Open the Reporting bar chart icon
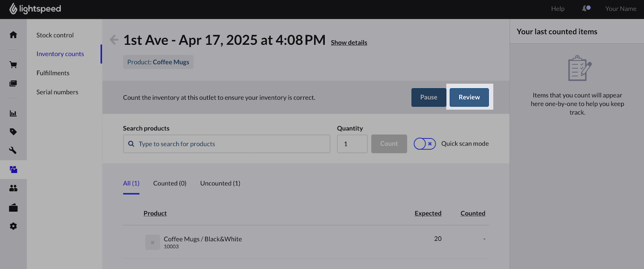Viewport: 644px width, 269px height. pos(13,113)
